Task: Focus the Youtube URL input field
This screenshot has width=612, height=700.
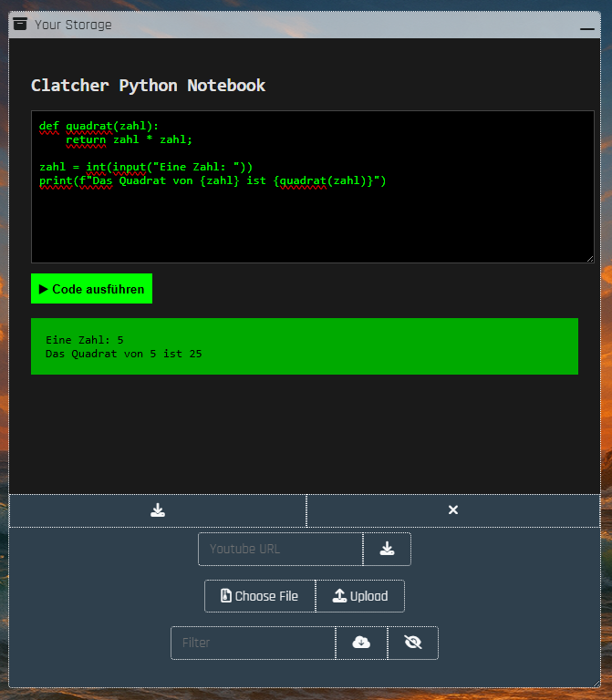Action: (x=281, y=549)
